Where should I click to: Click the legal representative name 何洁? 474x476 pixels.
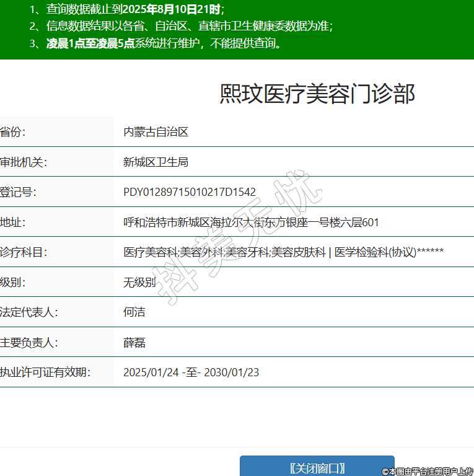point(134,312)
